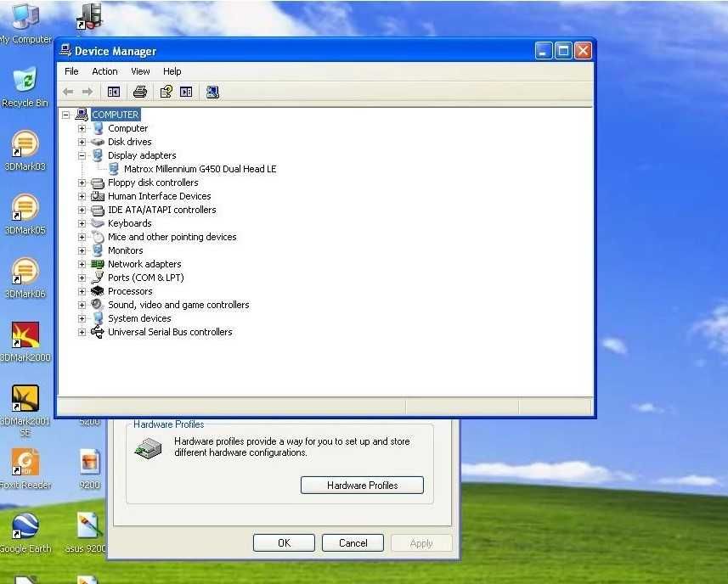728x584 pixels.
Task: Select the Recycle Bin desktop icon
Action: [x=25, y=87]
